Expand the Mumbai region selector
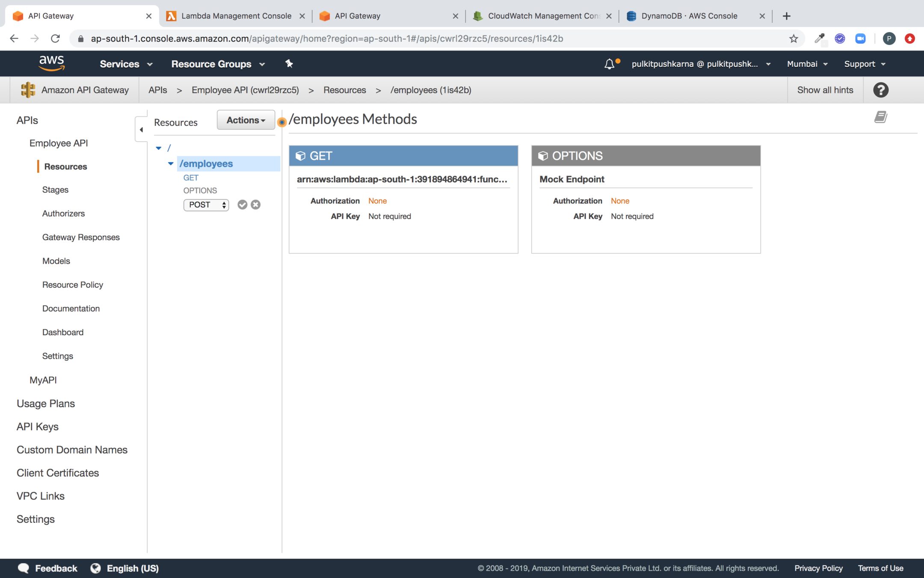This screenshot has width=924, height=578. [807, 64]
